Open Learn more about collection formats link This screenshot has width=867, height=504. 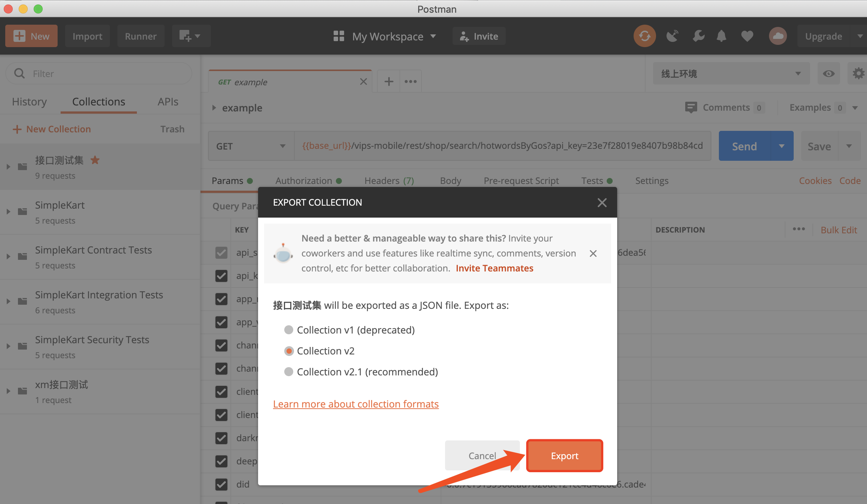pos(355,404)
